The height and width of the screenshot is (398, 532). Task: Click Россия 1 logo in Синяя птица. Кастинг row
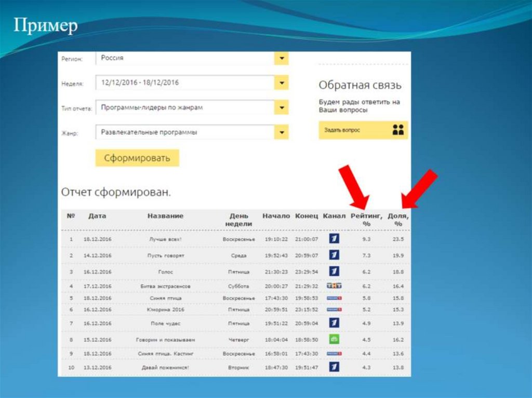point(334,353)
